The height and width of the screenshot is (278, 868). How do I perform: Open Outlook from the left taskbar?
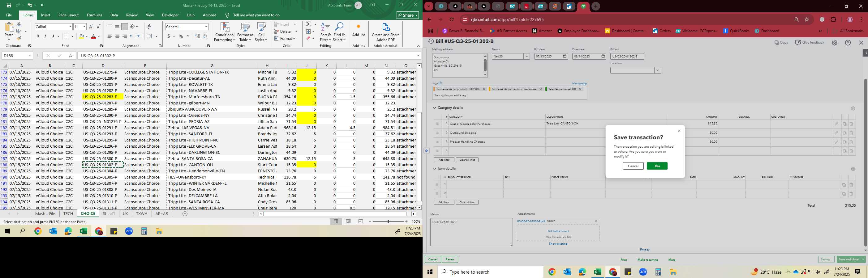point(53,231)
